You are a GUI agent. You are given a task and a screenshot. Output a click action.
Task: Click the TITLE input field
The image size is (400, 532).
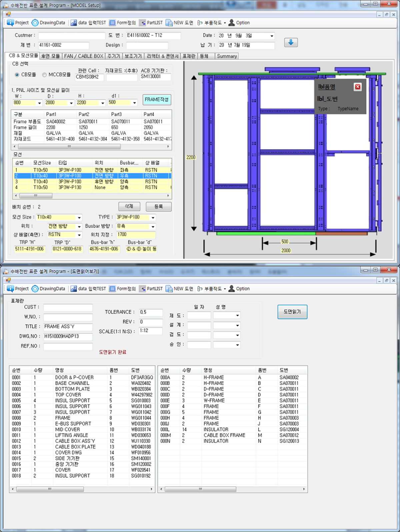coord(68,327)
